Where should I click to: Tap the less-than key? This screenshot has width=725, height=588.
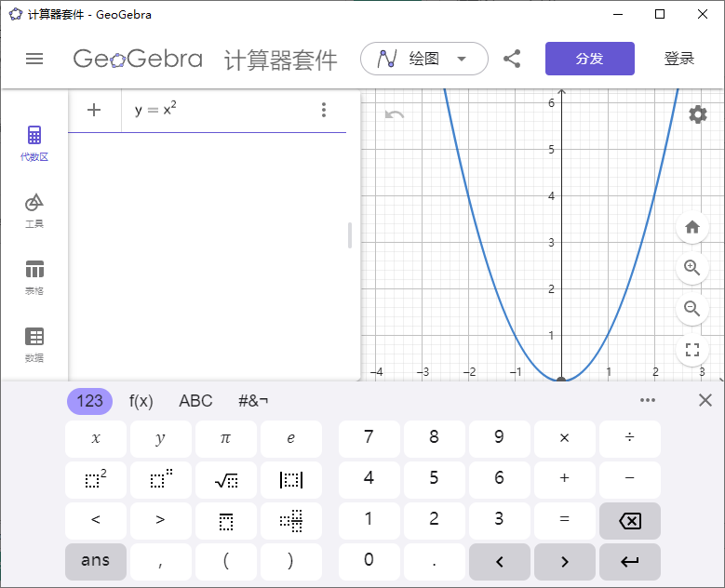coord(96,520)
